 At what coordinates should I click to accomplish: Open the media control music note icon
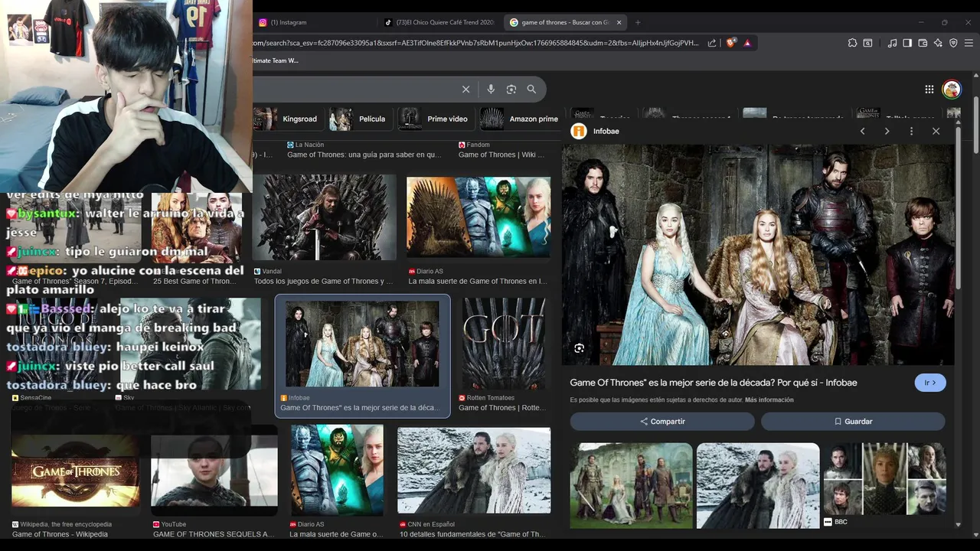point(892,43)
